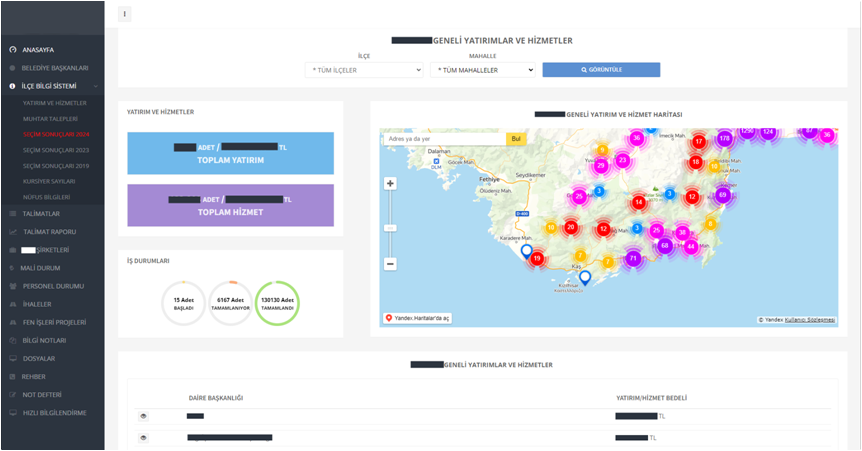The image size is (862, 451).
Task: Click the purple cluster marker showing 178
Action: point(724,138)
